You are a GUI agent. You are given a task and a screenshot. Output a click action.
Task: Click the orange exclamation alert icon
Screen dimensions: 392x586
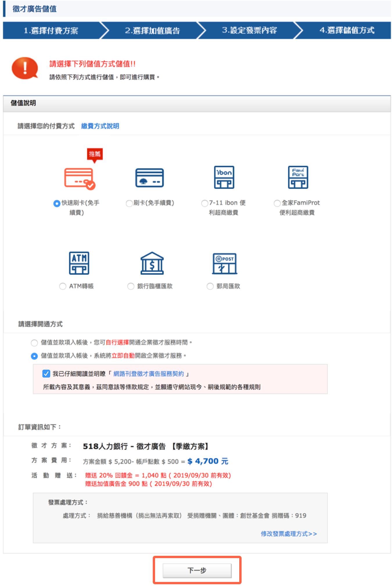point(25,68)
